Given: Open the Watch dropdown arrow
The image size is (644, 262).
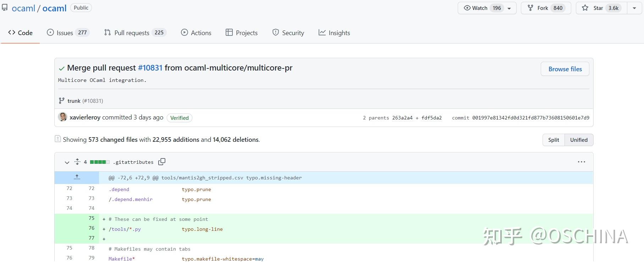Looking at the screenshot, I should pos(509,8).
